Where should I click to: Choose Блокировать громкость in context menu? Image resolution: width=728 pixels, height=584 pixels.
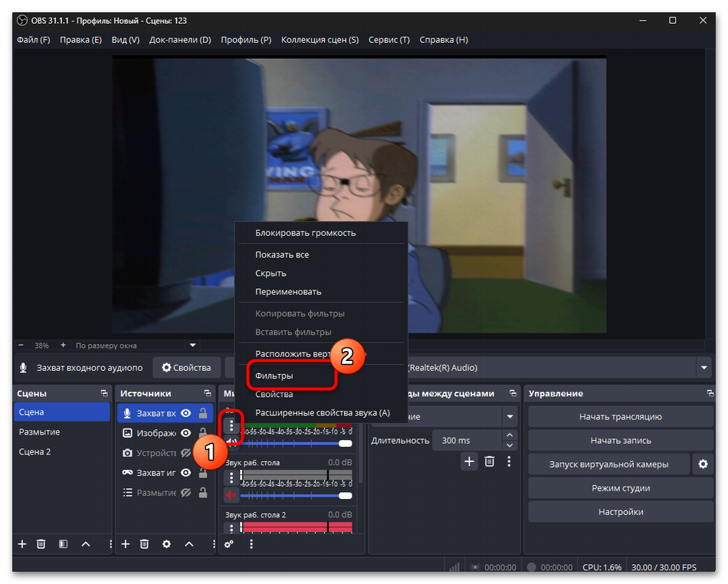click(x=321, y=233)
